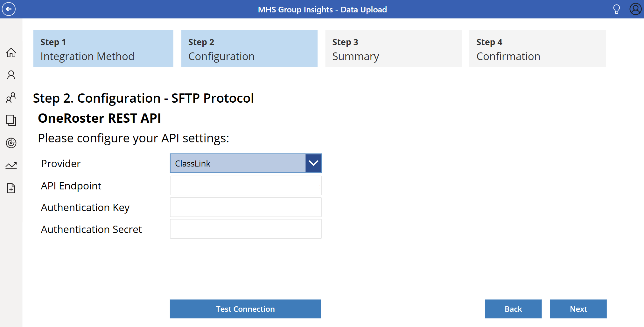Click the 'Authentication Key' label
Screen dimensions: 644x327
click(x=85, y=208)
